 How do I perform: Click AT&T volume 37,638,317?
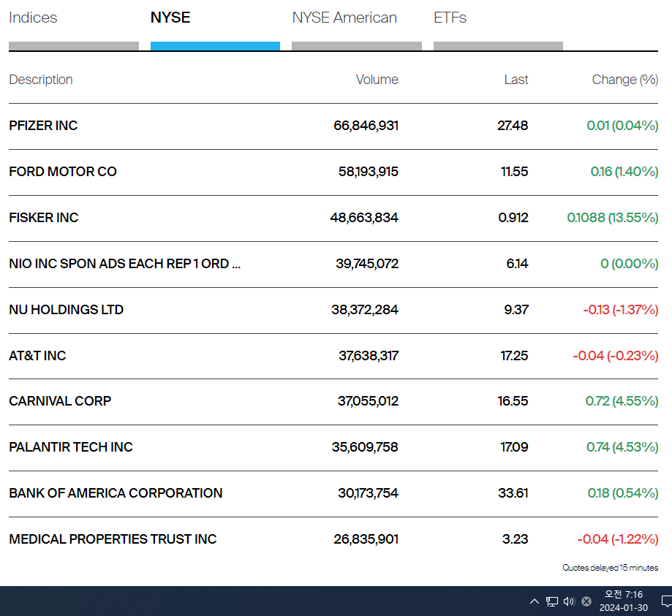coord(369,356)
